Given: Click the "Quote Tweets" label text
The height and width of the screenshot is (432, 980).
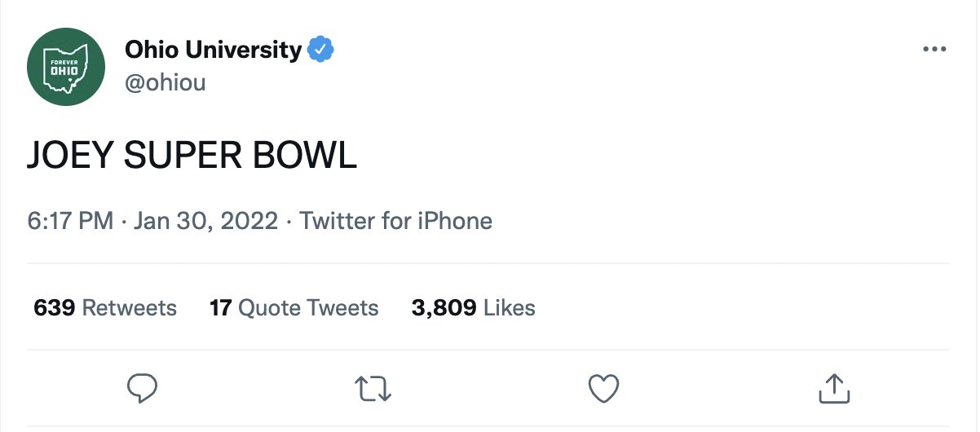Looking at the screenshot, I should point(308,307).
